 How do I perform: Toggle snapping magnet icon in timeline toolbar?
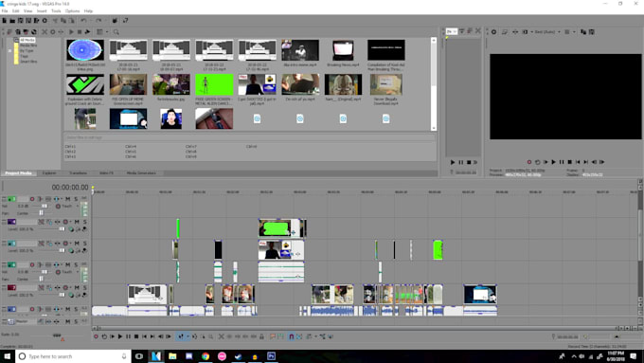pyautogui.click(x=291, y=336)
